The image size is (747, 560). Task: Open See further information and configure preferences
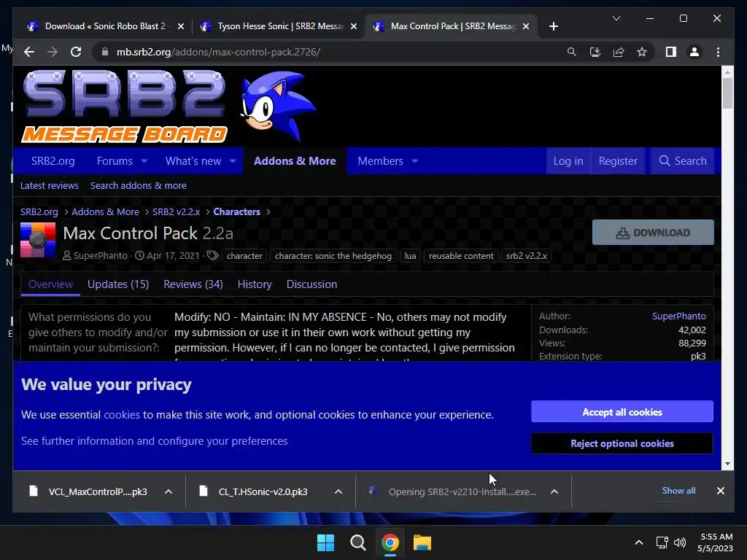[155, 441]
